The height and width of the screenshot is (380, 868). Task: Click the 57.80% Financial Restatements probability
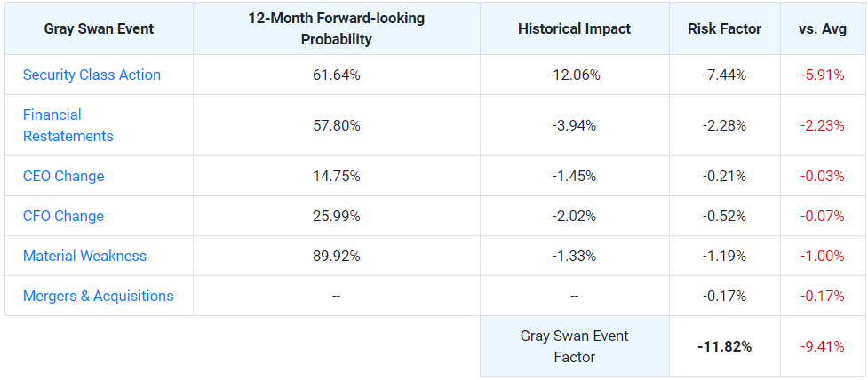click(337, 125)
